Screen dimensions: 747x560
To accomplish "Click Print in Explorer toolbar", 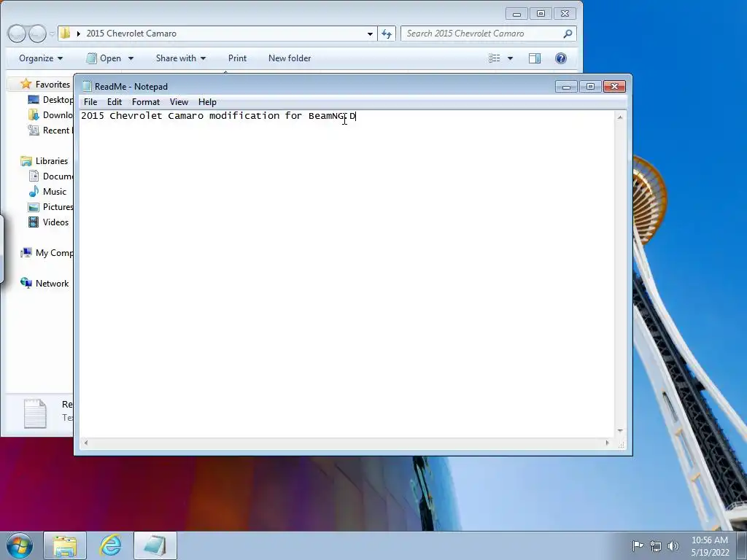I will coord(237,58).
